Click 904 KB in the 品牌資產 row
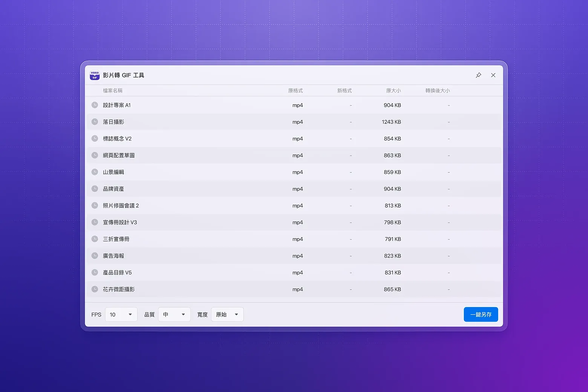Viewport: 588px width, 392px height. click(x=392, y=189)
